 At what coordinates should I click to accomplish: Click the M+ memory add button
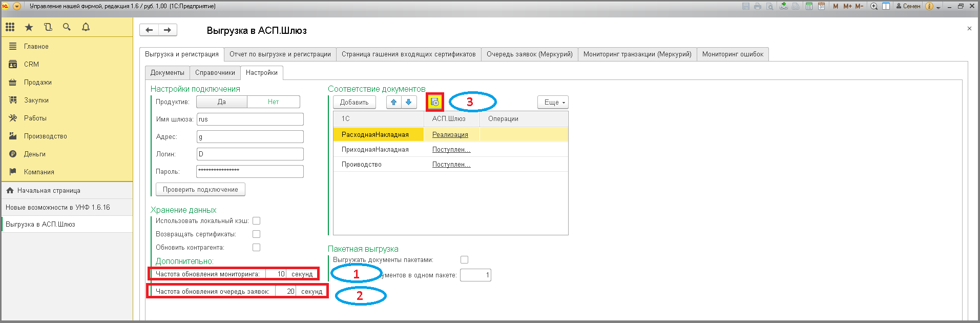[x=847, y=6]
